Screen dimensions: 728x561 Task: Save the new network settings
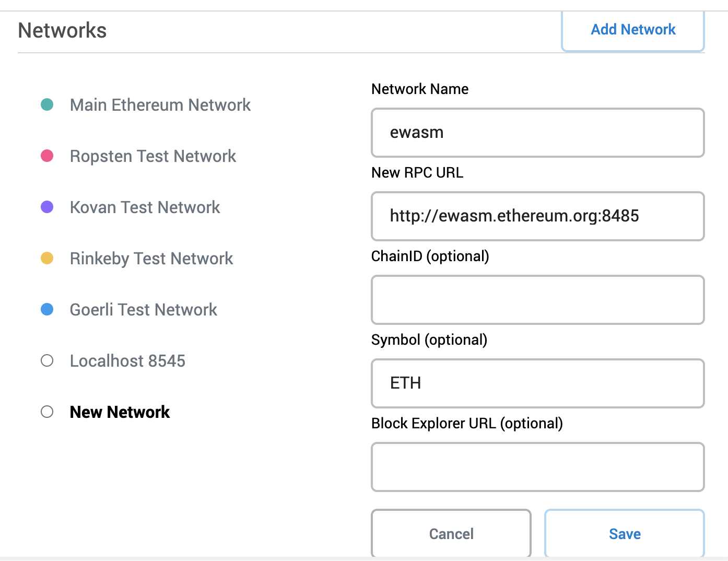(624, 533)
